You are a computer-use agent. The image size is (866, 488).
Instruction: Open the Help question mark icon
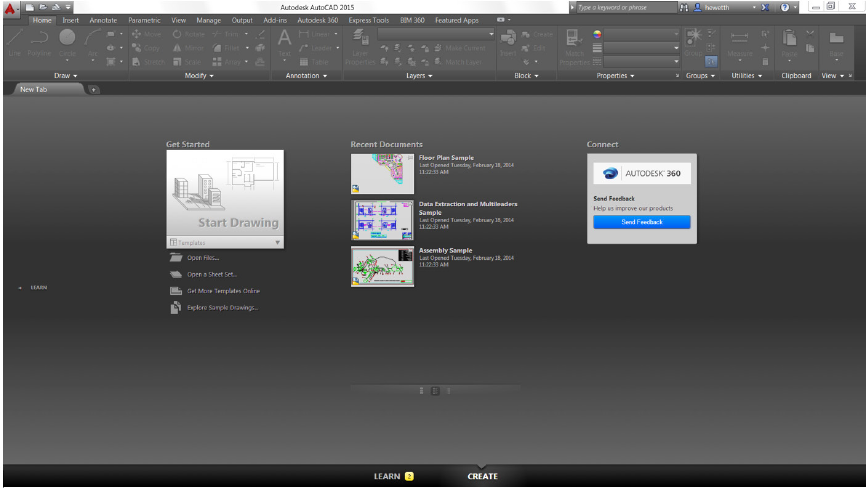tap(785, 7)
